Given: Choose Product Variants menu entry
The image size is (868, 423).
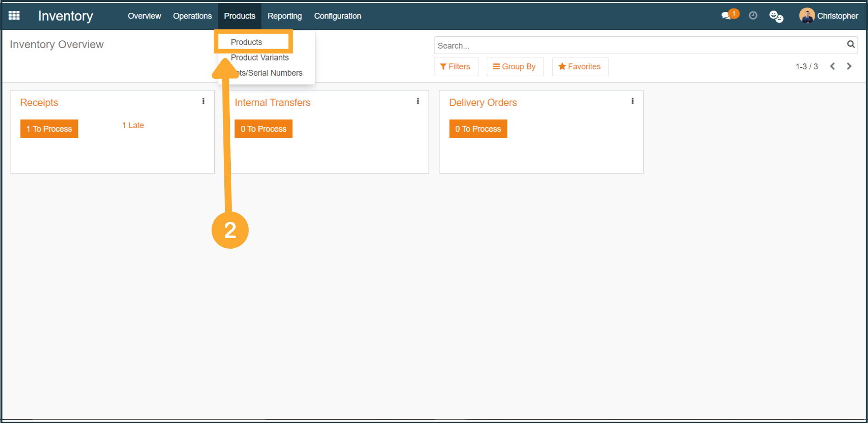Looking at the screenshot, I should pos(260,58).
